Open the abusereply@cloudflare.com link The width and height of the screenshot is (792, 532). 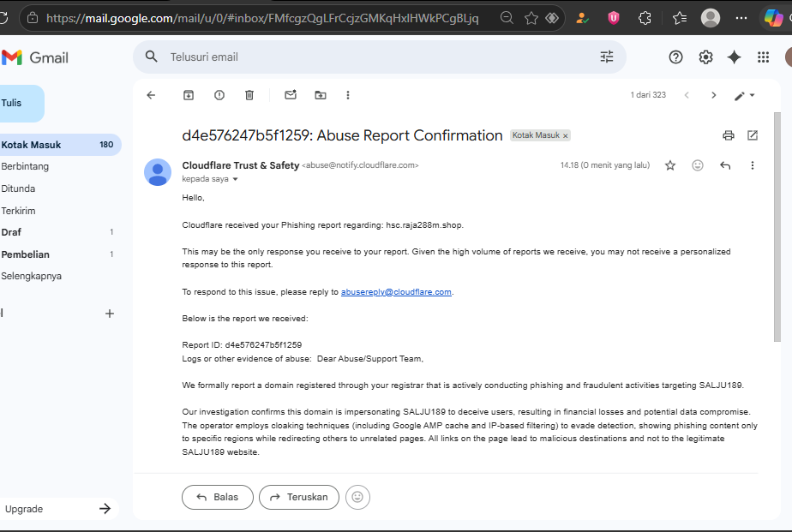pos(396,292)
